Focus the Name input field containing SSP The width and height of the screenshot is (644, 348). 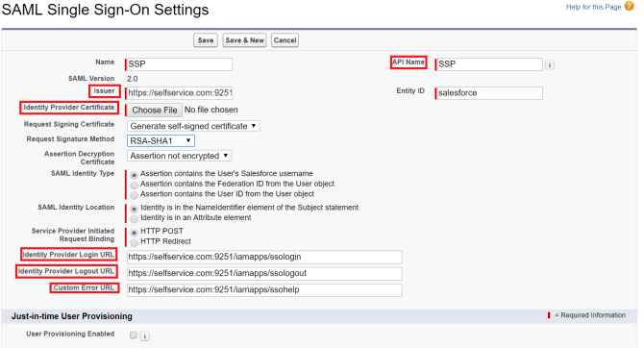click(x=180, y=64)
